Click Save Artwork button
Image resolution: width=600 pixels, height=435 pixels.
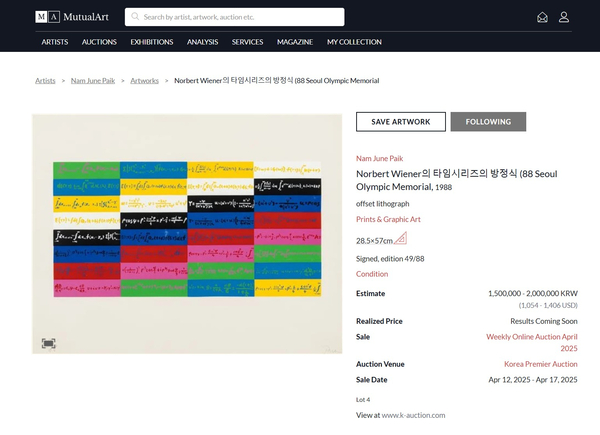pos(400,122)
